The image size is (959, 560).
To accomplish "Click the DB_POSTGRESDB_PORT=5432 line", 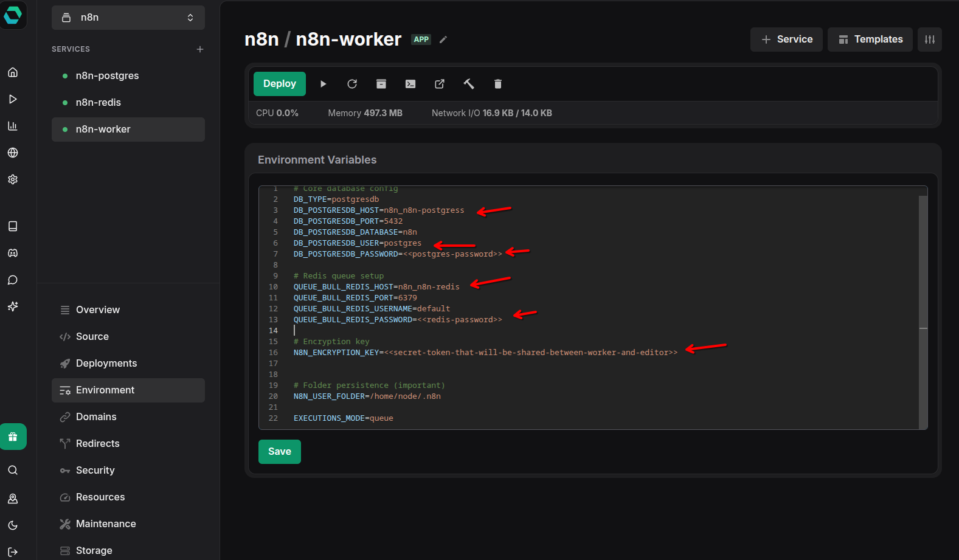I will pyautogui.click(x=348, y=221).
